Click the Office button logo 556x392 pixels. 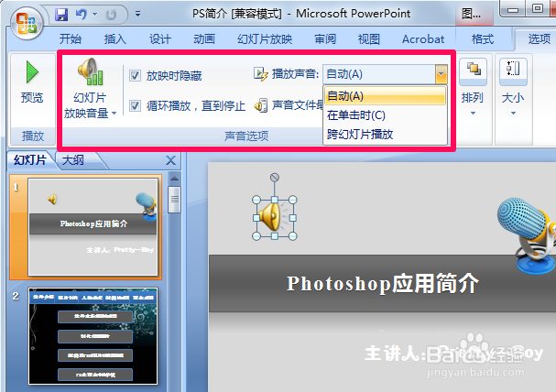point(27,23)
